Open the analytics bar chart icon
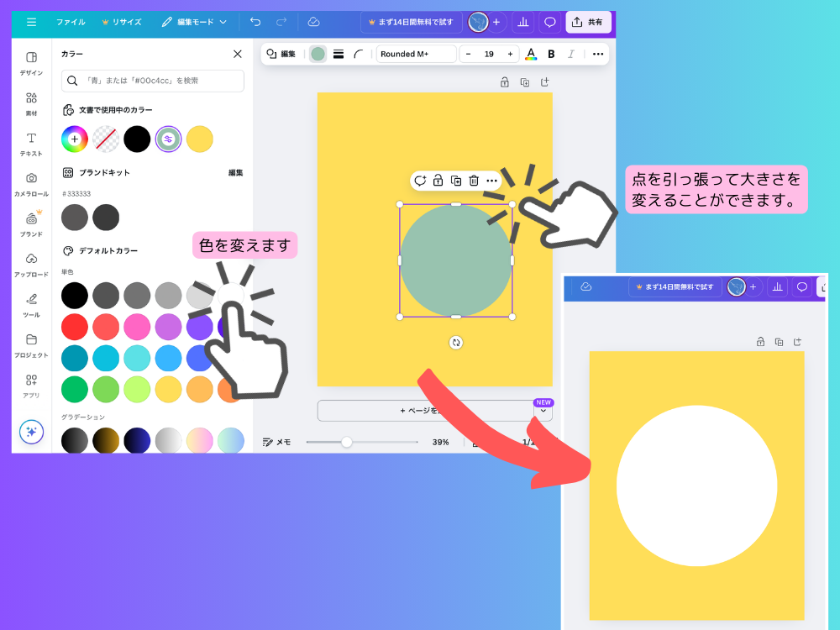The width and height of the screenshot is (840, 630). point(522,22)
